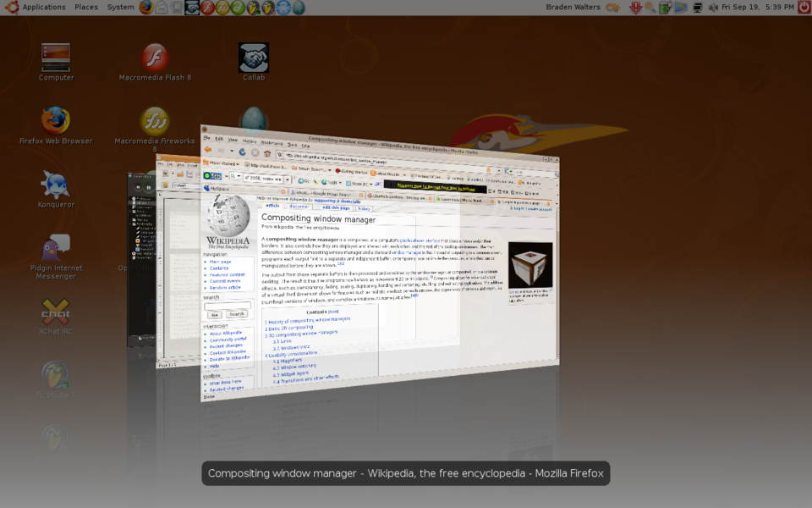
Task: Click the Go button under Wikipedia search
Action: point(214,315)
